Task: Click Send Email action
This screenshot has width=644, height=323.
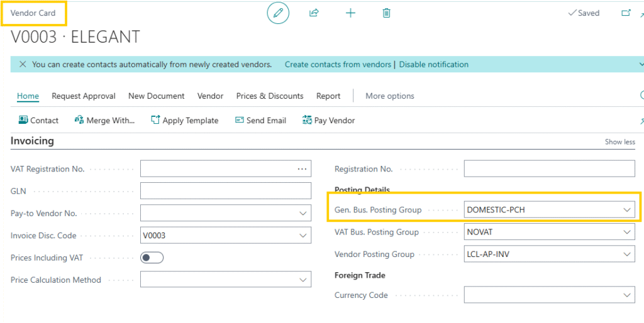Action: click(260, 121)
